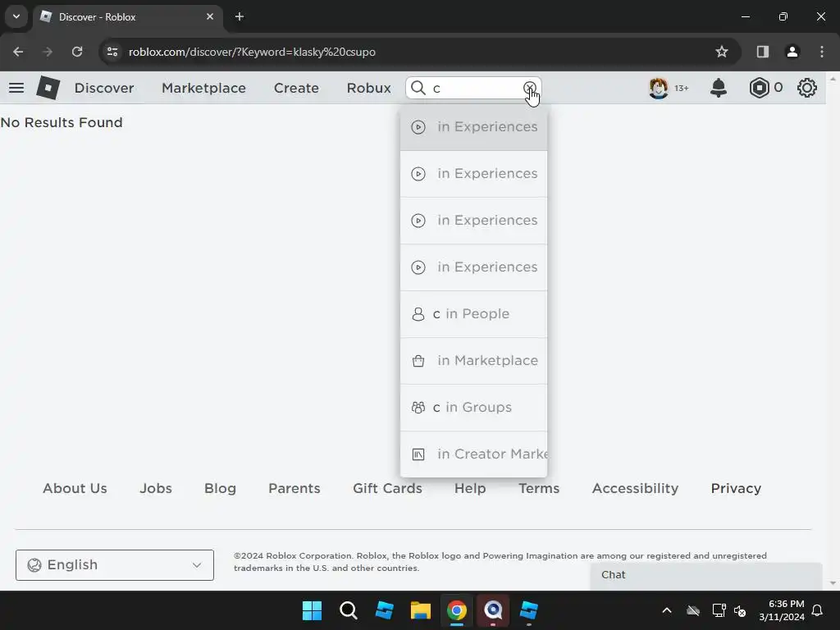Open the muted volume tray icon
Image resolution: width=840 pixels, height=630 pixels.
[x=741, y=610]
